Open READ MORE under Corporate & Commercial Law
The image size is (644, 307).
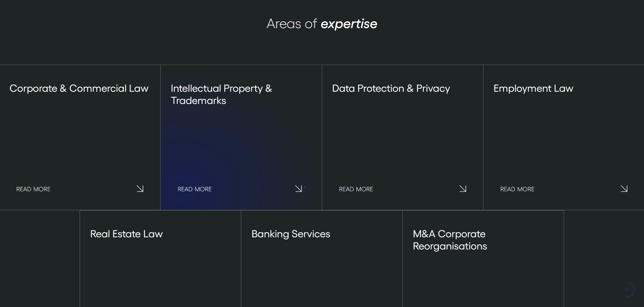33,189
